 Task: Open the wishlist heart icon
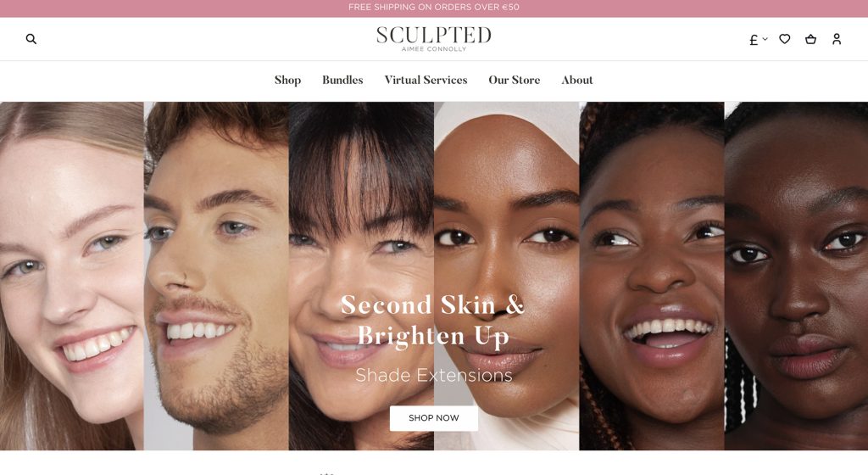[784, 39]
